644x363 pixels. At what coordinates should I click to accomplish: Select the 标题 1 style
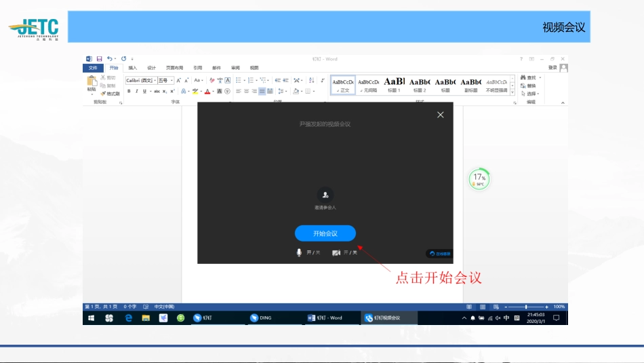click(x=394, y=85)
